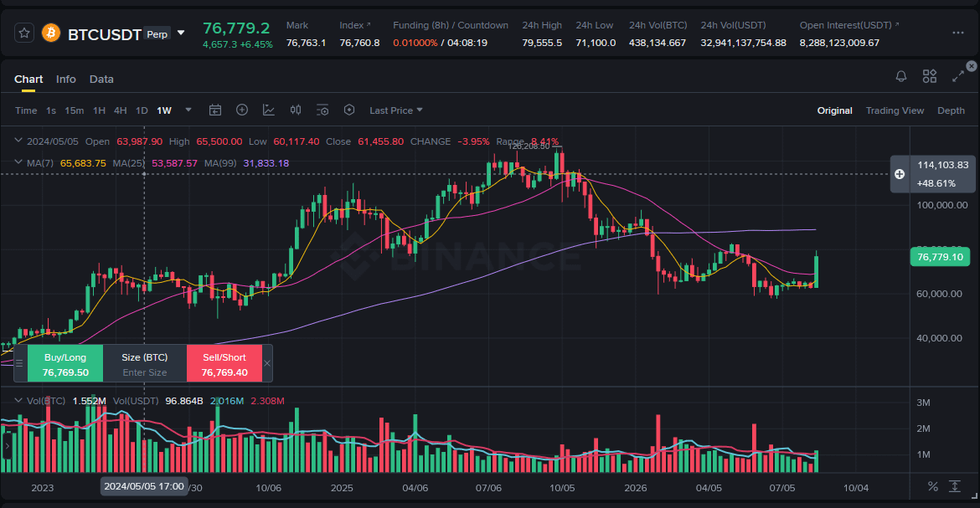The image size is (980, 508).
Task: Switch to Depth chart view
Action: [951, 110]
